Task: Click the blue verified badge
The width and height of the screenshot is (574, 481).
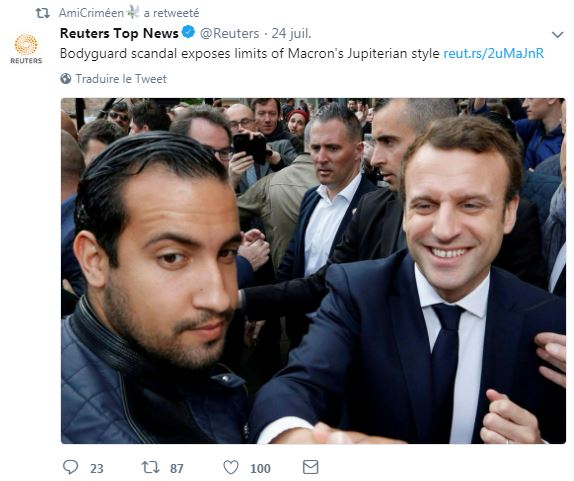Action: [x=188, y=32]
